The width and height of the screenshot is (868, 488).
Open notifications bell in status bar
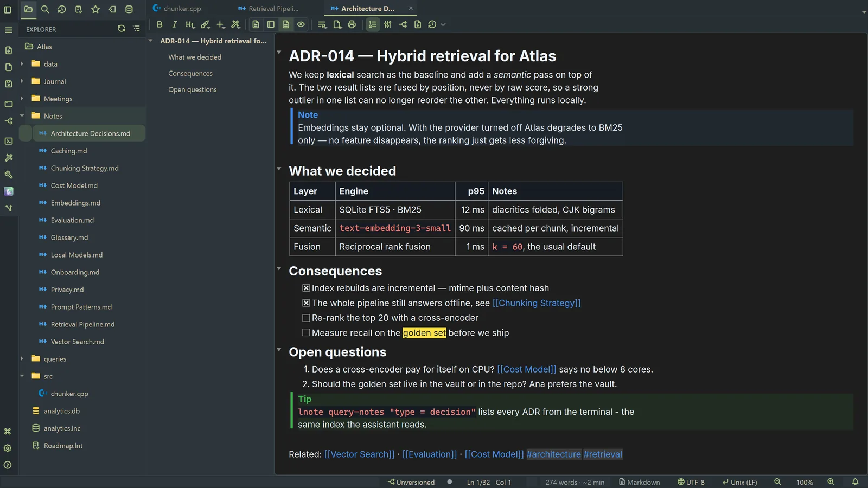(855, 482)
